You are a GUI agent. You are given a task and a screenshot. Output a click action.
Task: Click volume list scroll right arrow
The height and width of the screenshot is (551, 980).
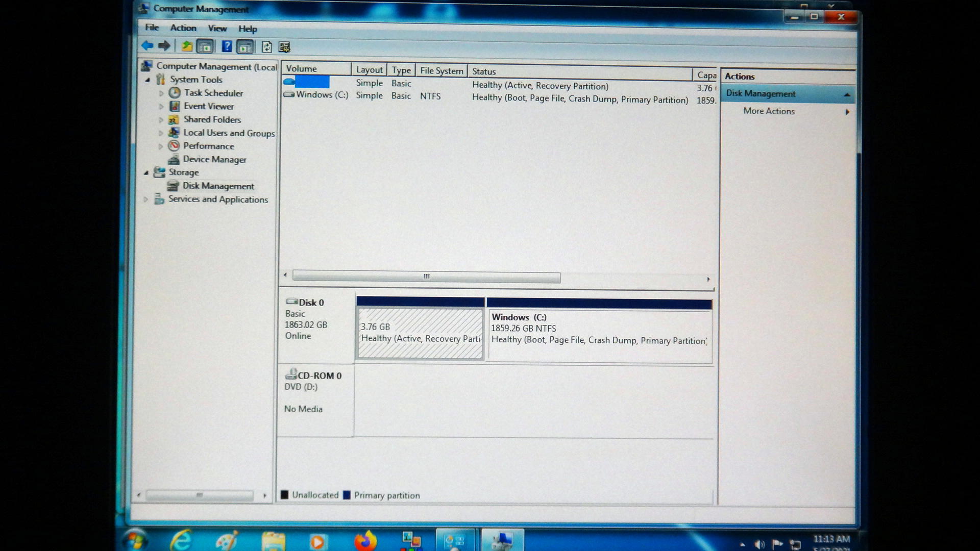coord(708,279)
